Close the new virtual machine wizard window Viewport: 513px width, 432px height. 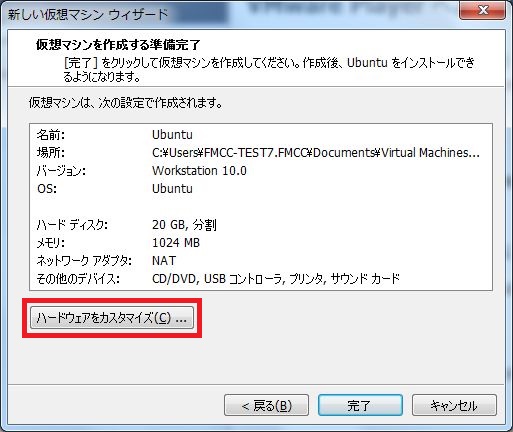click(482, 10)
